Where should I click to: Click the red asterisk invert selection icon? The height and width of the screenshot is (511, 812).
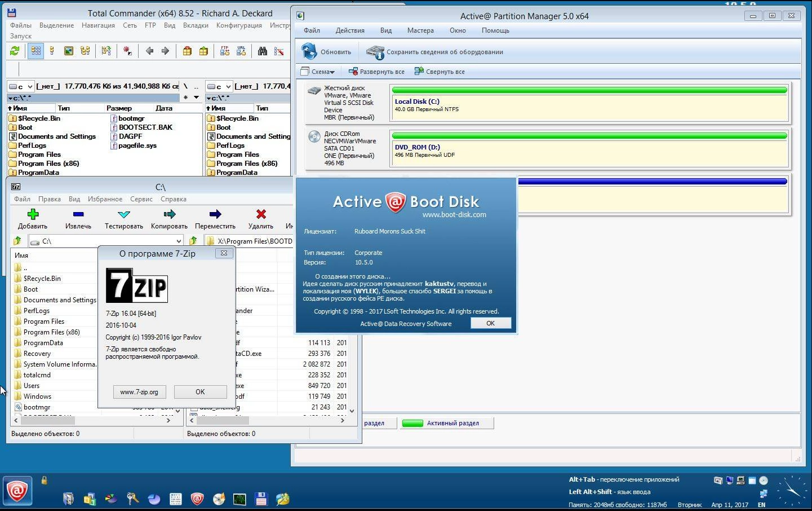pos(127,51)
